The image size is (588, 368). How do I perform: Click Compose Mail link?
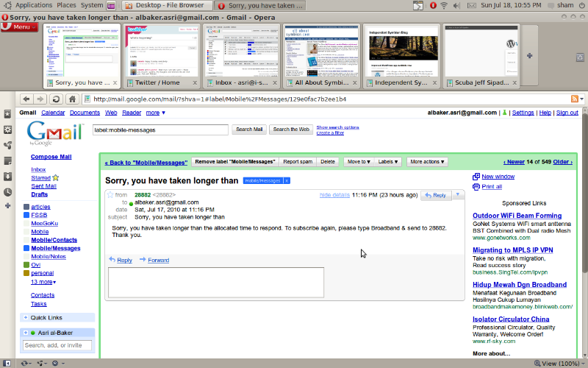(x=51, y=157)
